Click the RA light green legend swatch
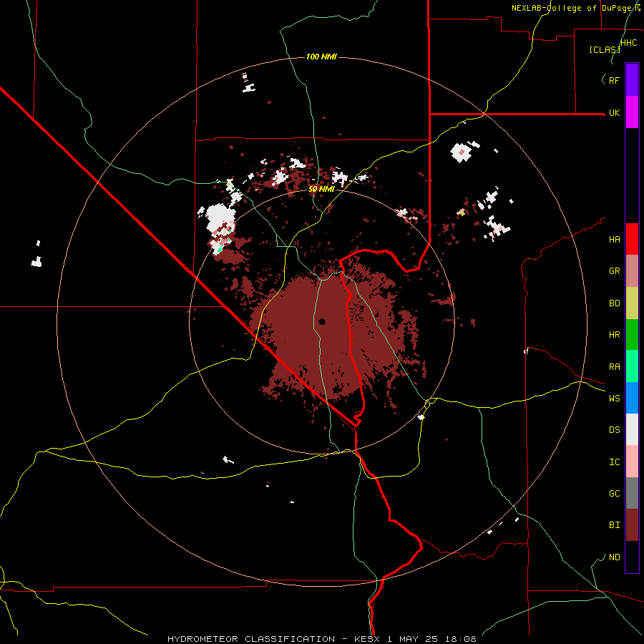Viewport: 644px width, 644px height. pyautogui.click(x=632, y=366)
